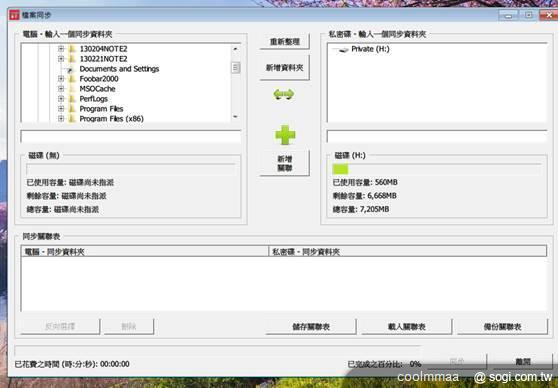Click the folder tree scrollbar down arrow
Screen dimensions: 558x388
tap(236, 117)
